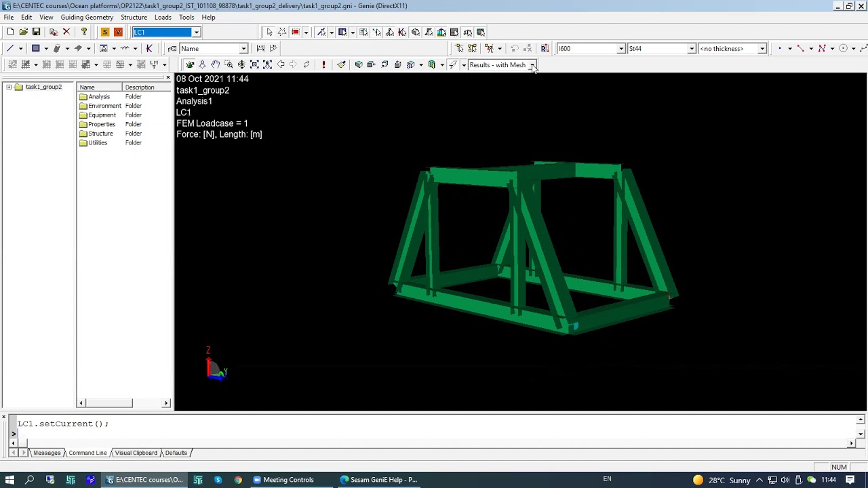Click the red rectangle selection mode icon
The width and height of the screenshot is (868, 488).
(x=295, y=32)
